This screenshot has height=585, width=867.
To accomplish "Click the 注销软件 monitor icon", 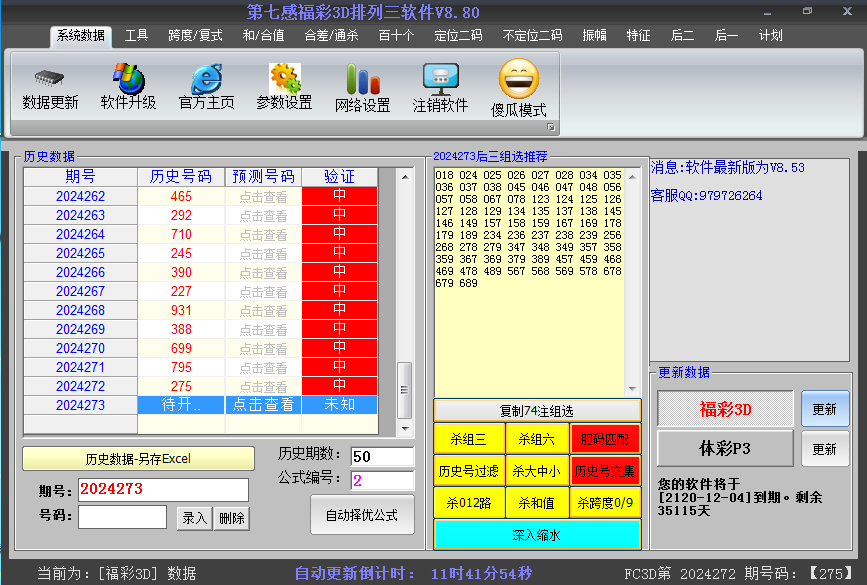I will [440, 80].
